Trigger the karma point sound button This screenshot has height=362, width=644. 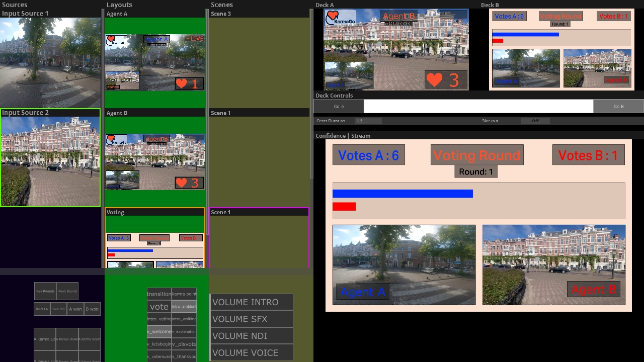click(184, 294)
